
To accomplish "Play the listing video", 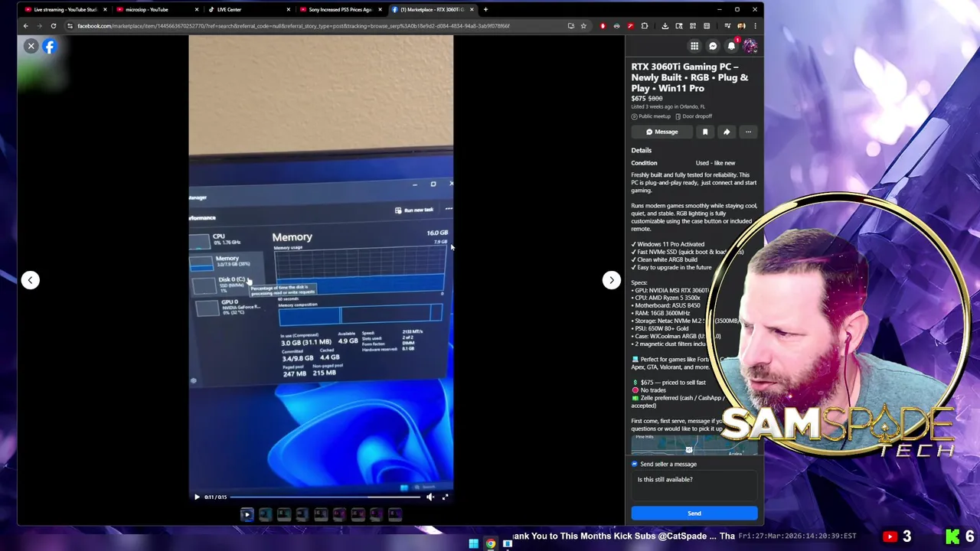I will click(197, 497).
